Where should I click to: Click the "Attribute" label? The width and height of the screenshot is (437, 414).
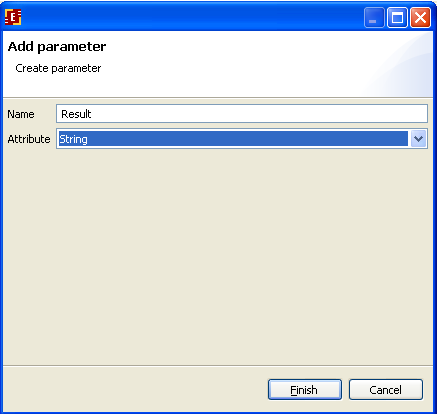[x=29, y=139]
